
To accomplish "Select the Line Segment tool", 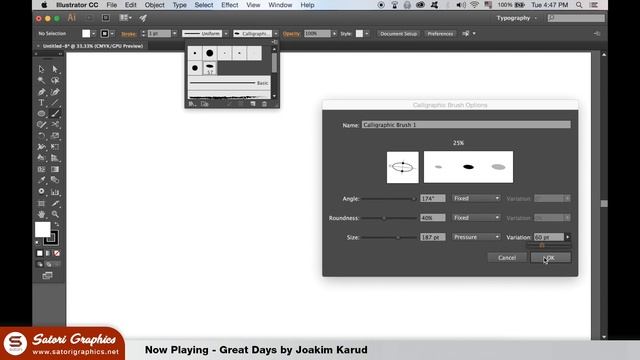I will (x=55, y=102).
